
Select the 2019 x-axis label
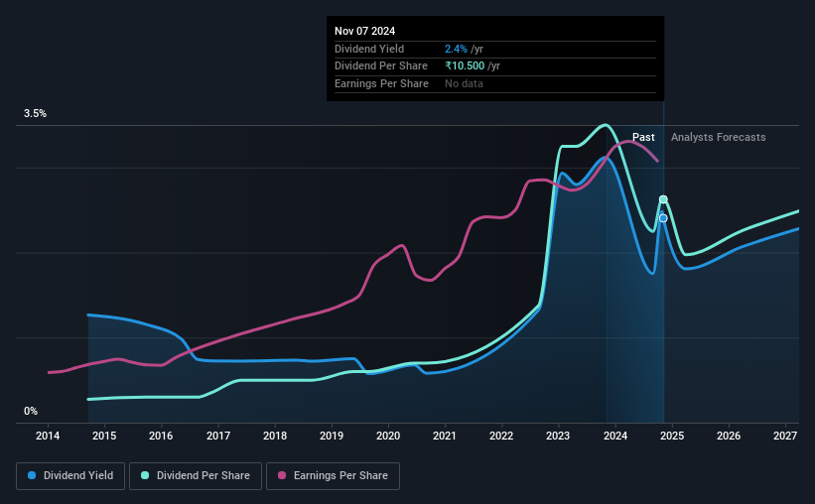[x=332, y=436]
